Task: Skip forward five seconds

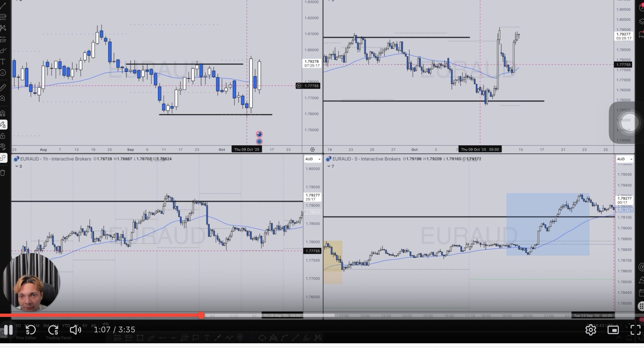Action: click(53, 330)
